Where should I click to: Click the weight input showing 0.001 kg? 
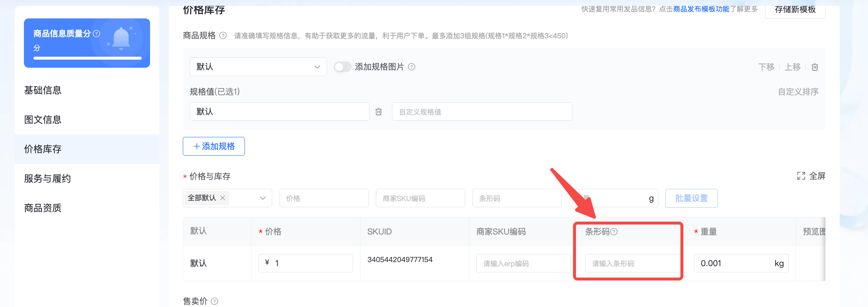[x=741, y=263]
